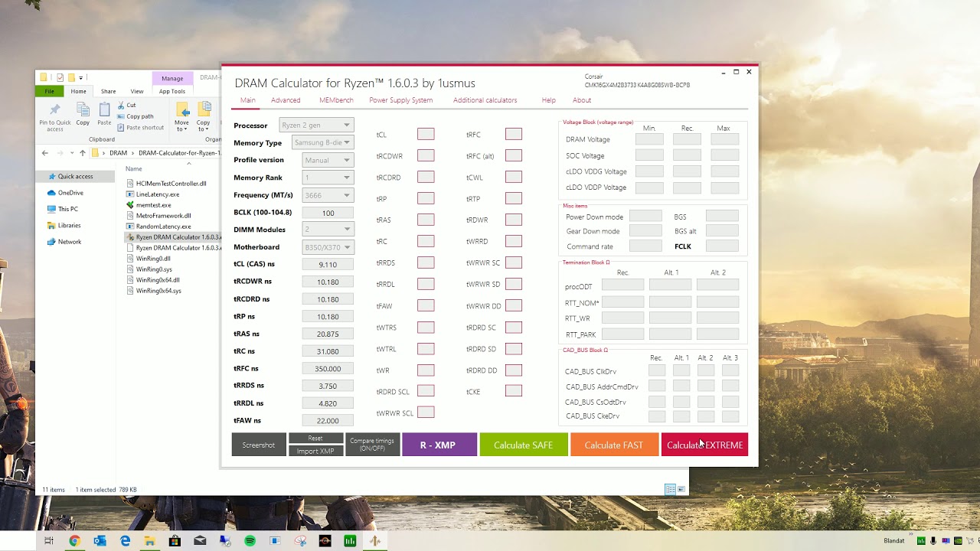
Task: Go back in File Explorer
Action: [45, 153]
